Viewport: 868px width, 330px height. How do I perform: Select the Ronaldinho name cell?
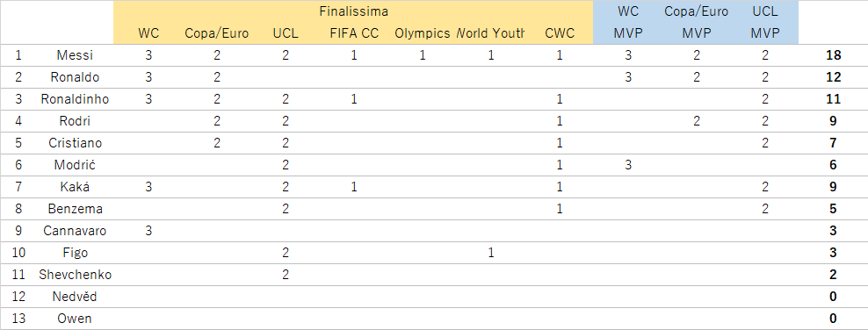coord(75,99)
